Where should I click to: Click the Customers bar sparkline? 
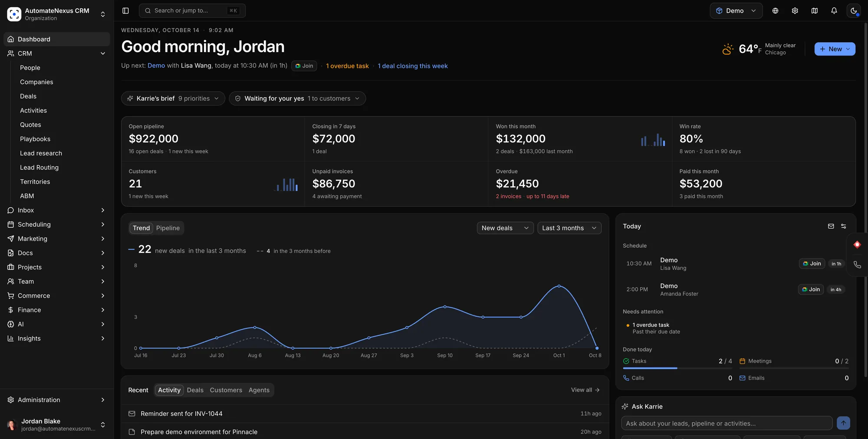[286, 185]
